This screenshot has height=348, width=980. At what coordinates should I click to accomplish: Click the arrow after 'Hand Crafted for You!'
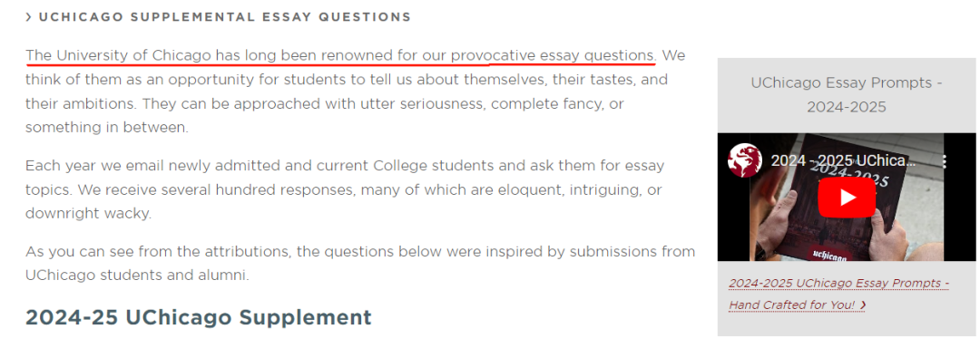tap(863, 305)
